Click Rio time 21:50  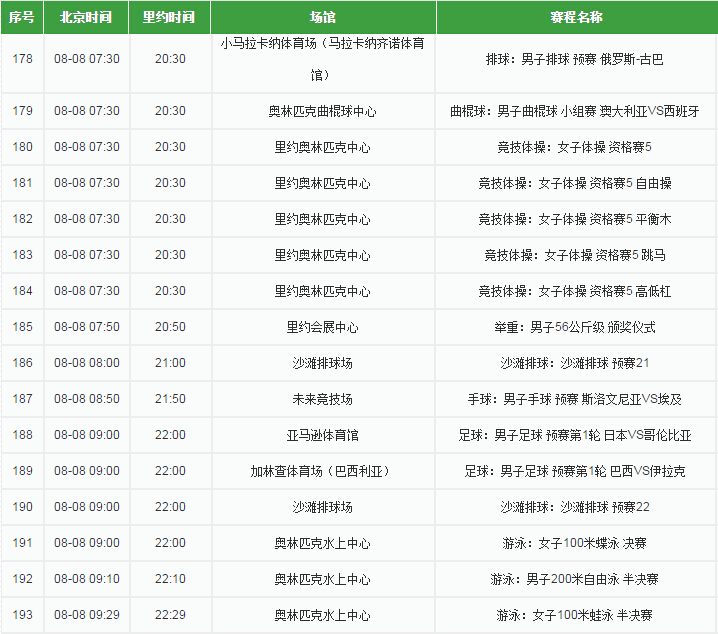(x=170, y=399)
